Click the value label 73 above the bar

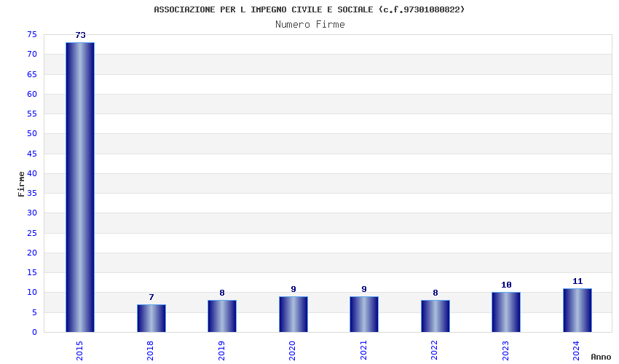tap(81, 35)
